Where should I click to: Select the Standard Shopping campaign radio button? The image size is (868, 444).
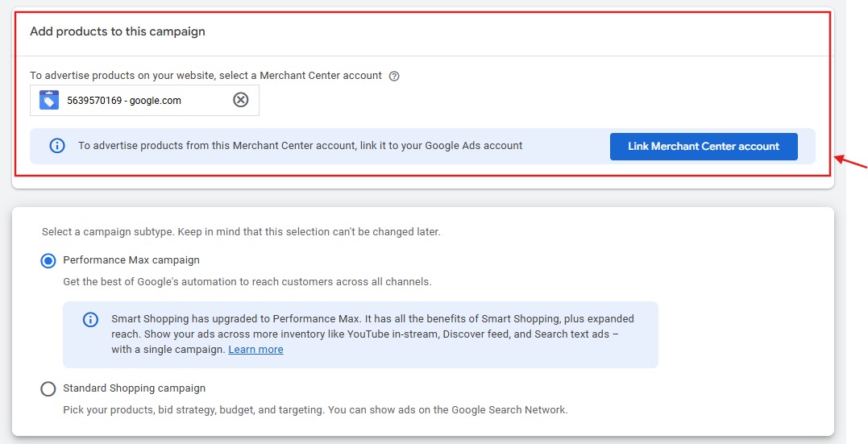click(48, 388)
